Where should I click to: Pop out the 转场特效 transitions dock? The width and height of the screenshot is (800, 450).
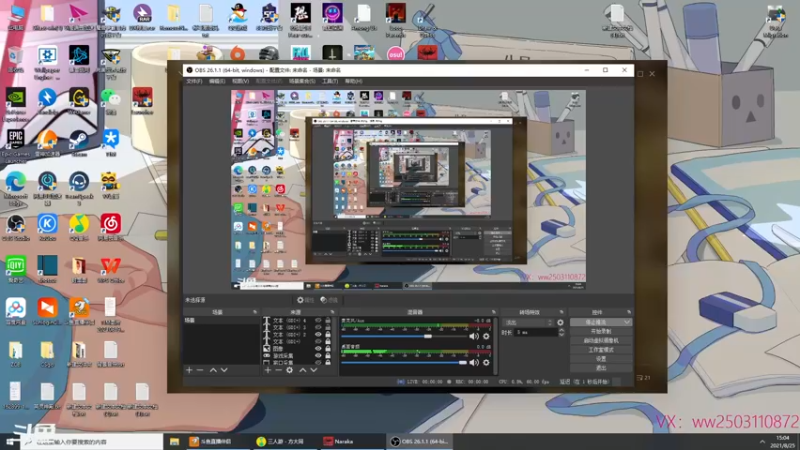pyautogui.click(x=561, y=312)
